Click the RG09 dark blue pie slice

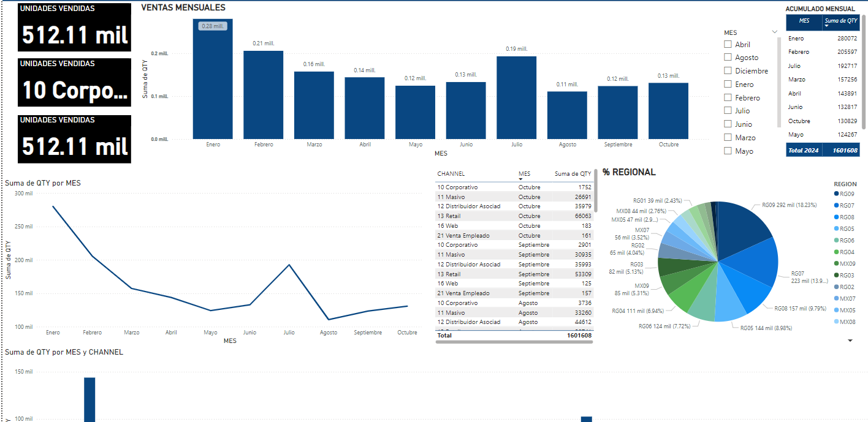point(742,232)
